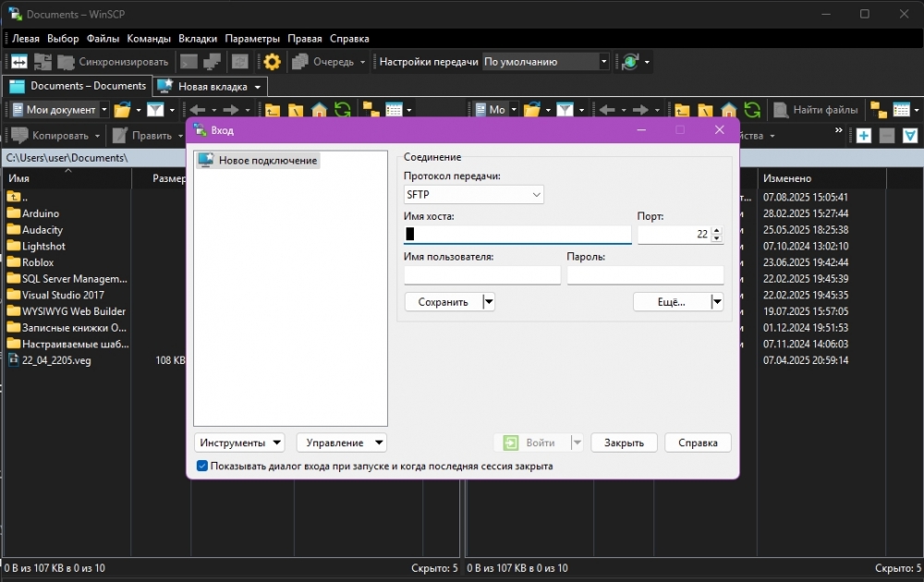Open directory icon in right panel toolbar
The image size is (924, 582).
[x=532, y=110]
